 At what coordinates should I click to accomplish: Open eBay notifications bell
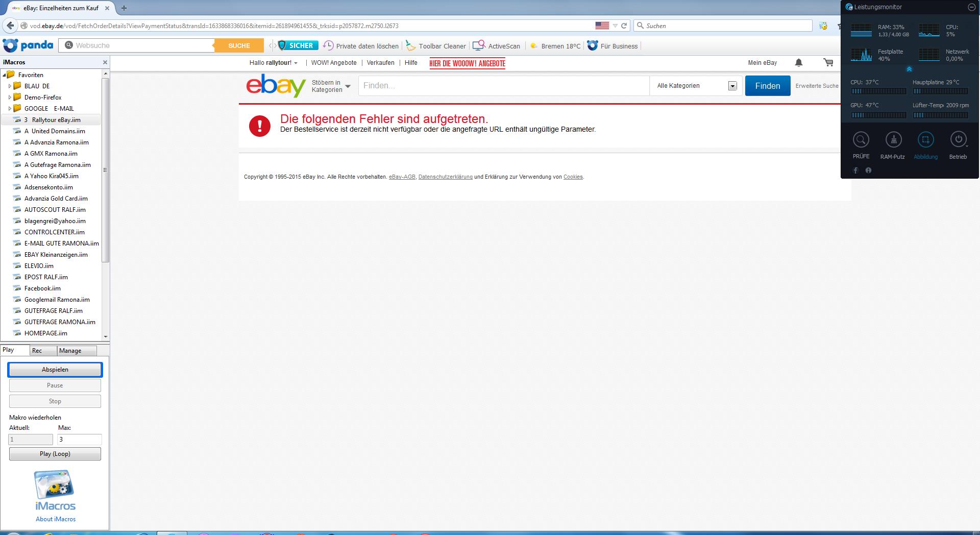pos(799,63)
